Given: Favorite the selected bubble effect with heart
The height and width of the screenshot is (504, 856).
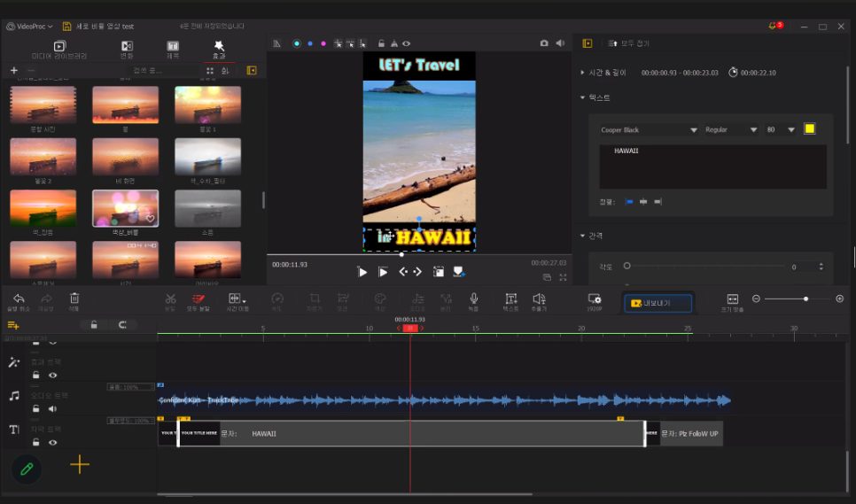Looking at the screenshot, I should [x=150, y=219].
